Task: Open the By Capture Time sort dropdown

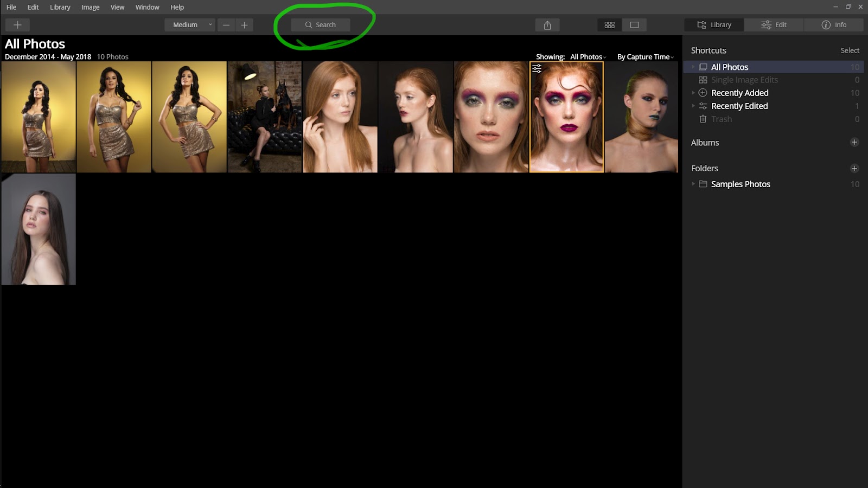Action: (646, 57)
